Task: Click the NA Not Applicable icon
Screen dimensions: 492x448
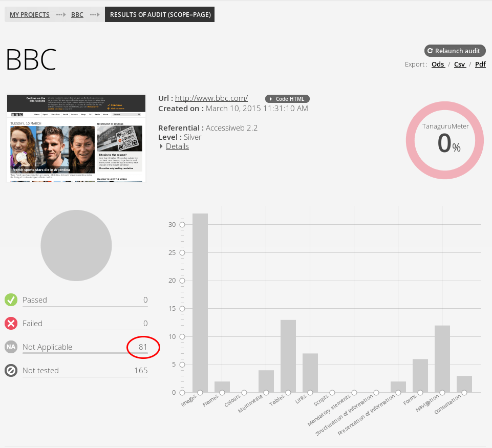Action: 11,347
